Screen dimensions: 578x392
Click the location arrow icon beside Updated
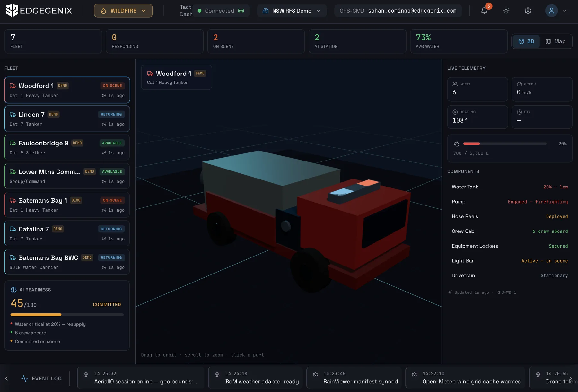tap(450, 292)
